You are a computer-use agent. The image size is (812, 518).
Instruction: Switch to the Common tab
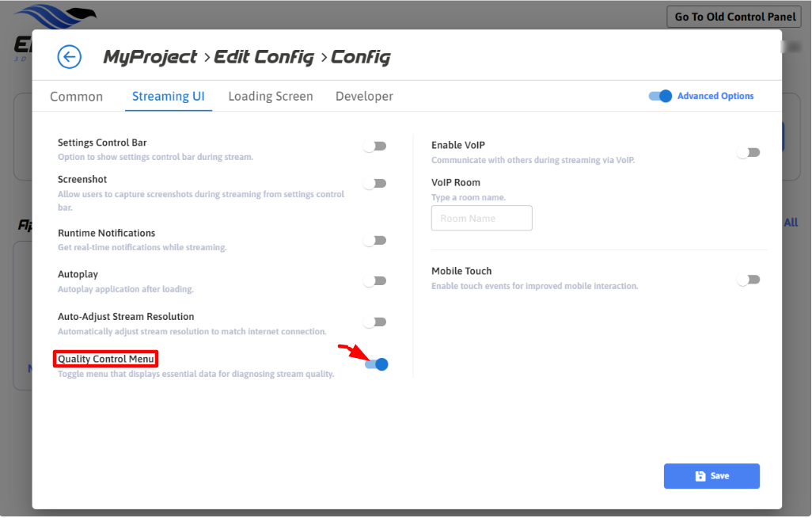(x=76, y=97)
